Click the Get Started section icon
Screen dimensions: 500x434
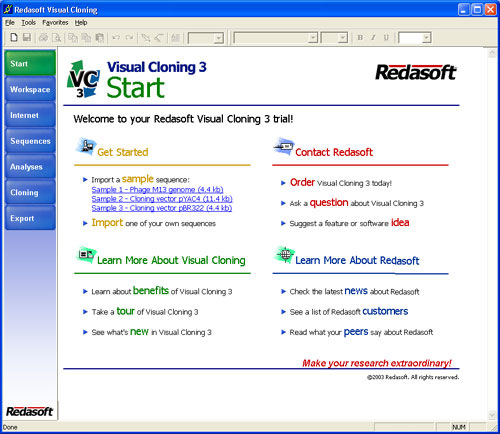coord(86,146)
